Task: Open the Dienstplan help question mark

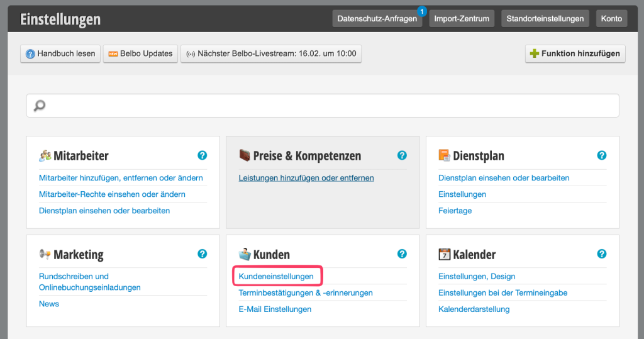Action: (602, 155)
